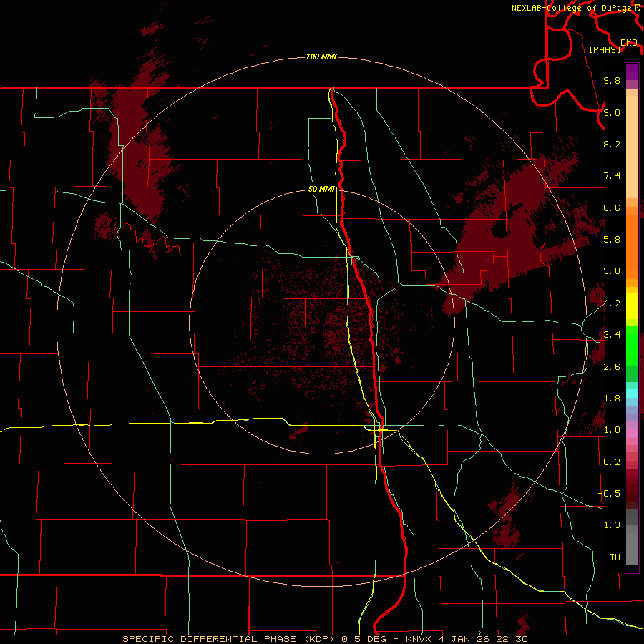This screenshot has height=644, width=644.
Task: Click the [PHAS] units label
Action: (x=605, y=49)
